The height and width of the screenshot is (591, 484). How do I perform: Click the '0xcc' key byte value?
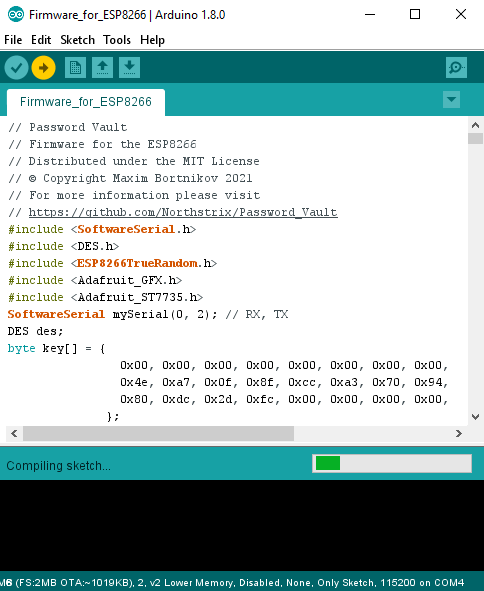click(x=302, y=382)
